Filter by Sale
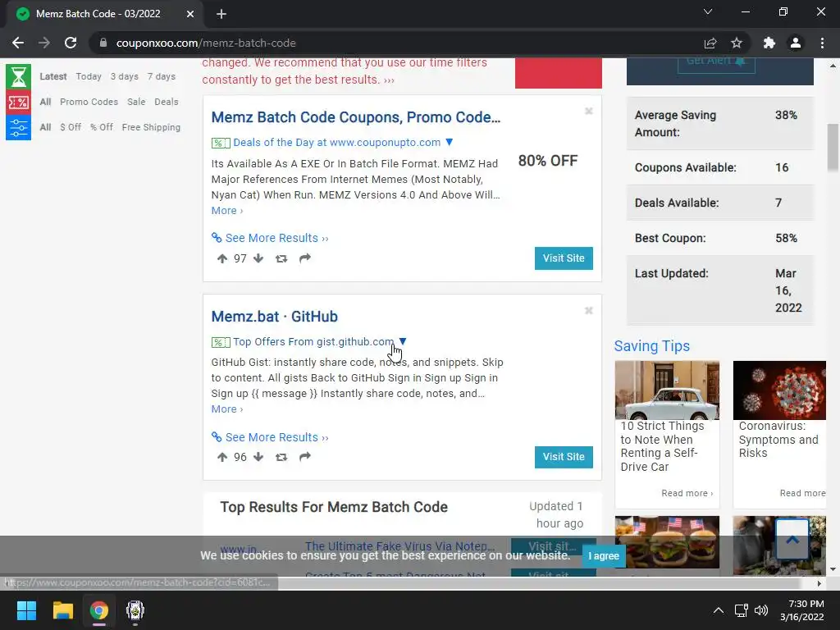The image size is (840, 630). [x=136, y=102]
